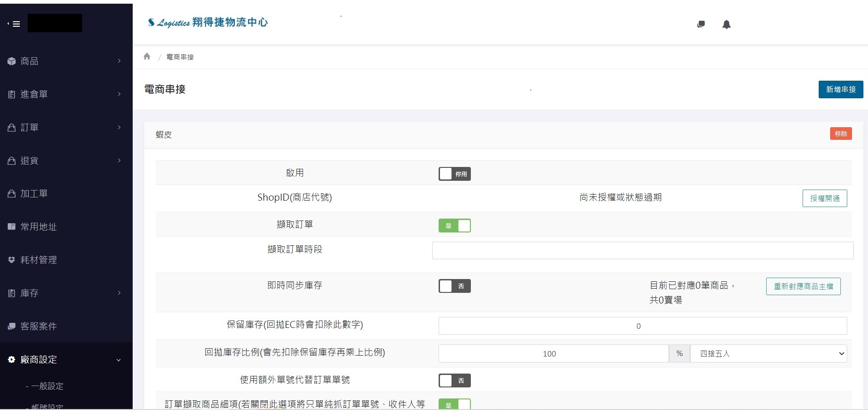Click the 進倉單 clipboard icon
The image size is (868, 410).
pyautogui.click(x=12, y=94)
